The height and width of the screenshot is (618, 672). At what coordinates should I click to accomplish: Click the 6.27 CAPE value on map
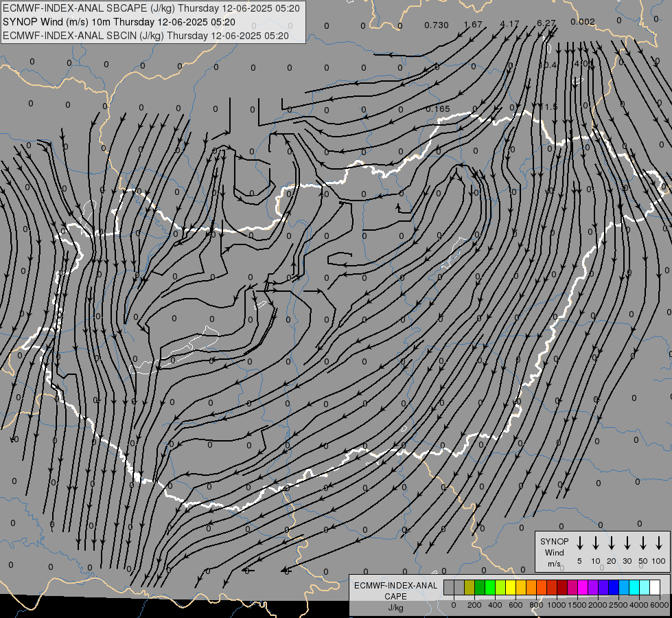point(546,23)
